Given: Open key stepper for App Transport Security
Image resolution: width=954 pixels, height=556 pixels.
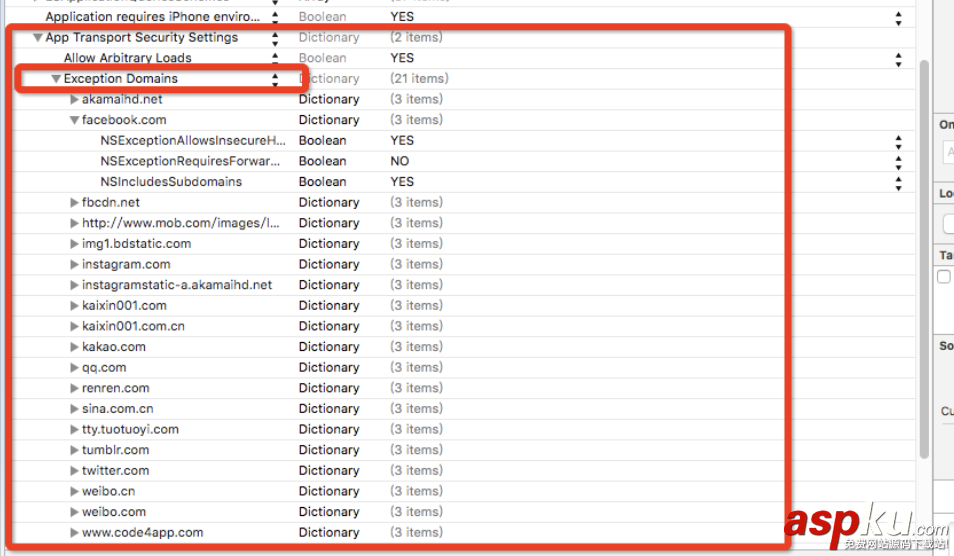Looking at the screenshot, I should click(275, 38).
